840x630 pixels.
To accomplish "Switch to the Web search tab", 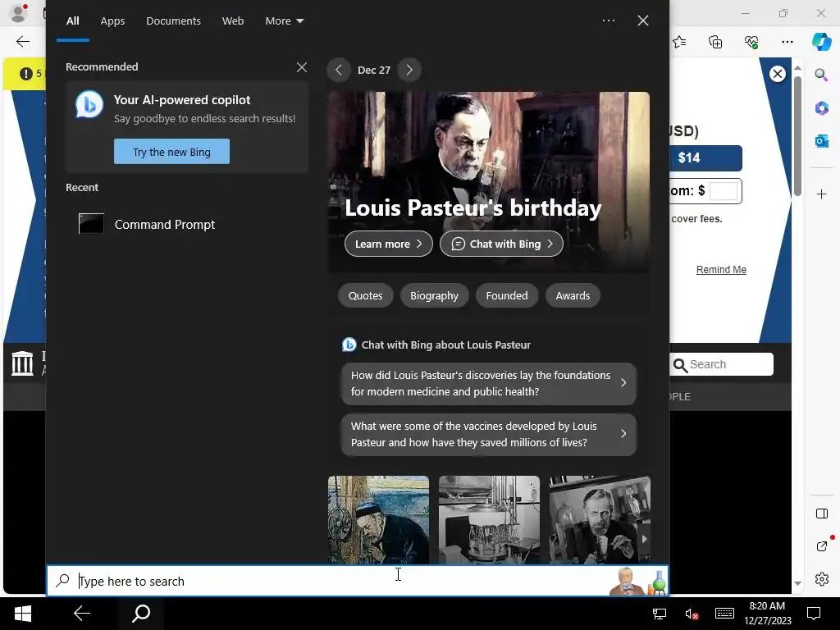I will (233, 21).
